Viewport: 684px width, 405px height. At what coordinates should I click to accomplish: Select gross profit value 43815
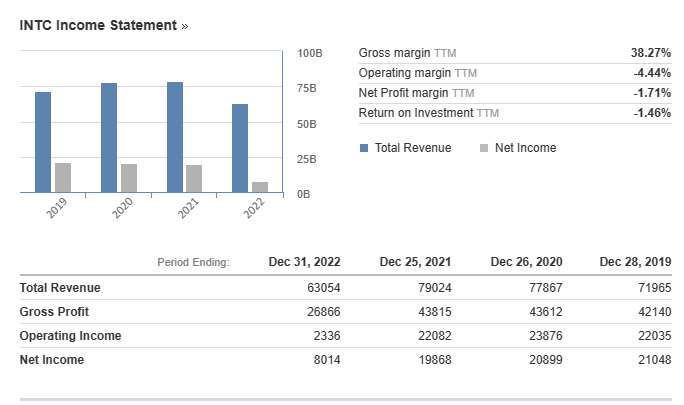point(434,312)
